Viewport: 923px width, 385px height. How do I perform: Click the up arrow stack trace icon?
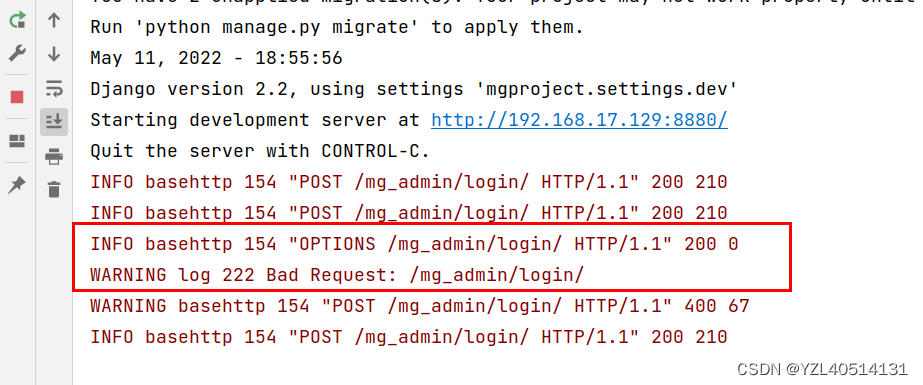[54, 21]
